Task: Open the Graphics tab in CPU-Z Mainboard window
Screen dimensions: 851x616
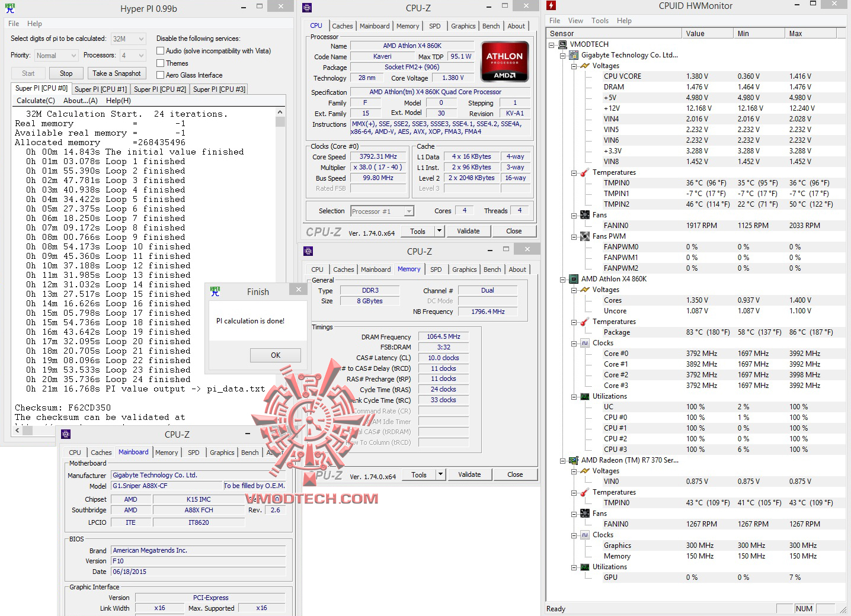Action: point(222,453)
